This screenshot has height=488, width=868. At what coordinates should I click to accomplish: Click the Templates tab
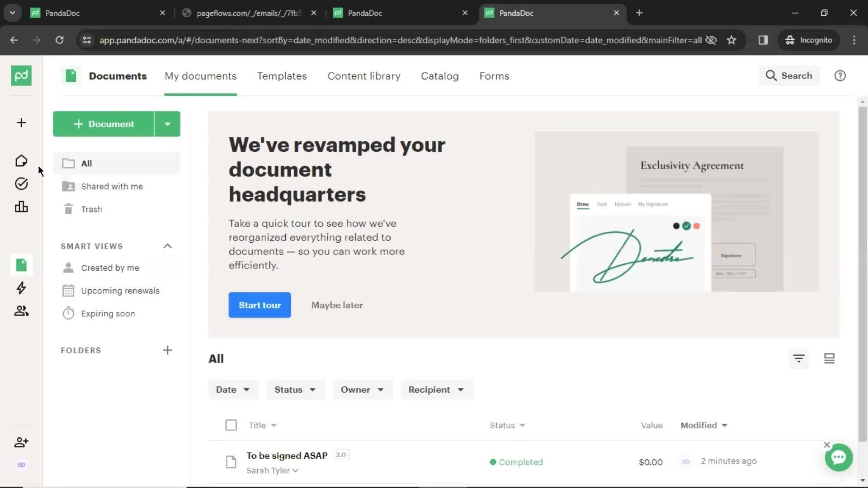pyautogui.click(x=282, y=75)
